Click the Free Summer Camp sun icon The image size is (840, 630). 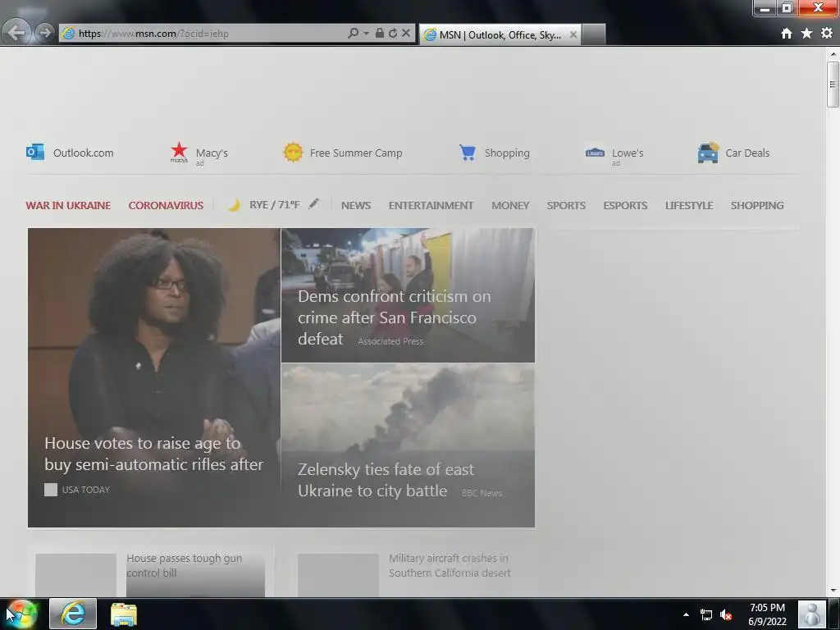[293, 152]
